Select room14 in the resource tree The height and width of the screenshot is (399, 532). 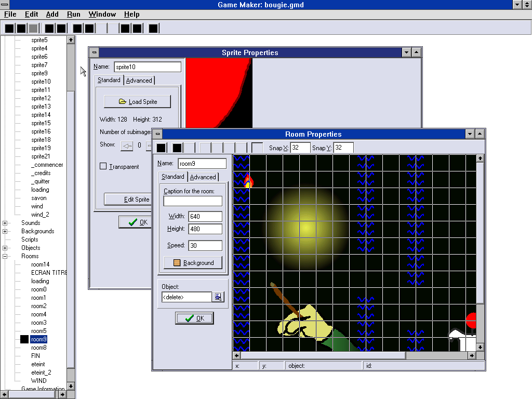click(40, 264)
